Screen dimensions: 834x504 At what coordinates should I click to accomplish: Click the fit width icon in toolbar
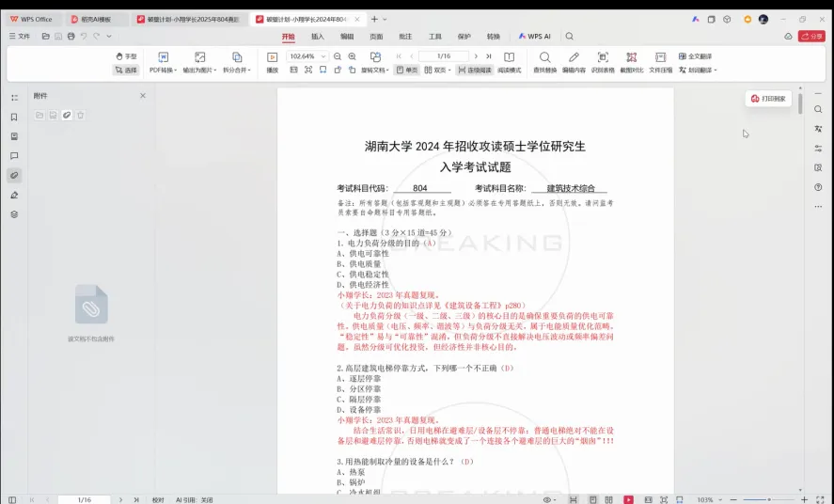click(323, 70)
